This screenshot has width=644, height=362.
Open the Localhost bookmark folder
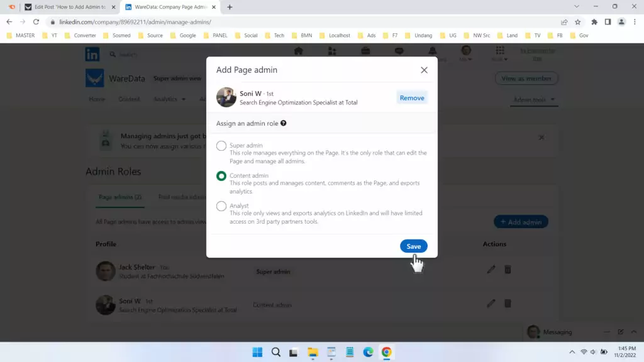tap(335, 35)
